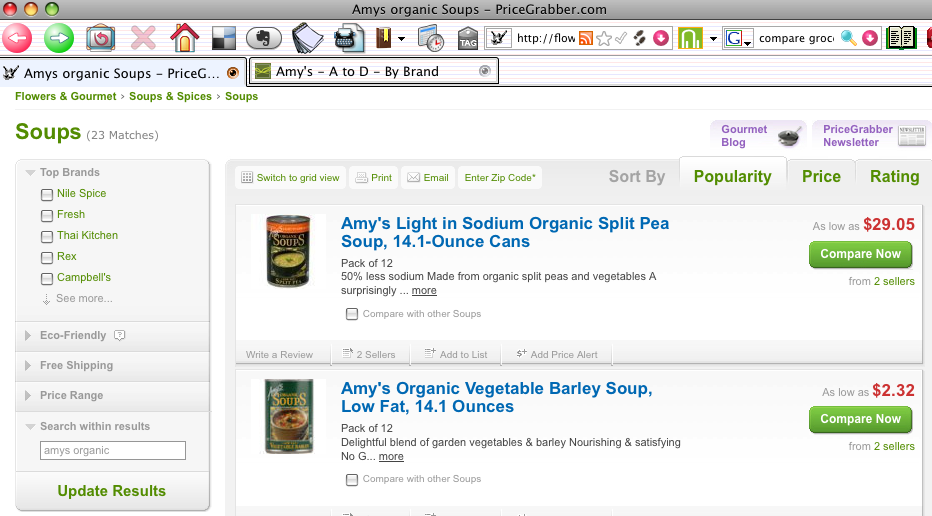Sort results by Price
Screen dimensions: 932x516
[821, 177]
